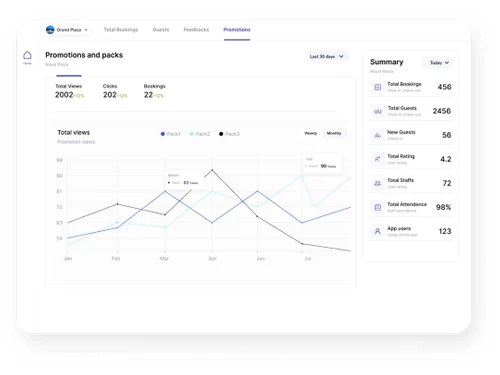Click Total Attendence value 98%
The width and height of the screenshot is (500, 375).
(443, 207)
